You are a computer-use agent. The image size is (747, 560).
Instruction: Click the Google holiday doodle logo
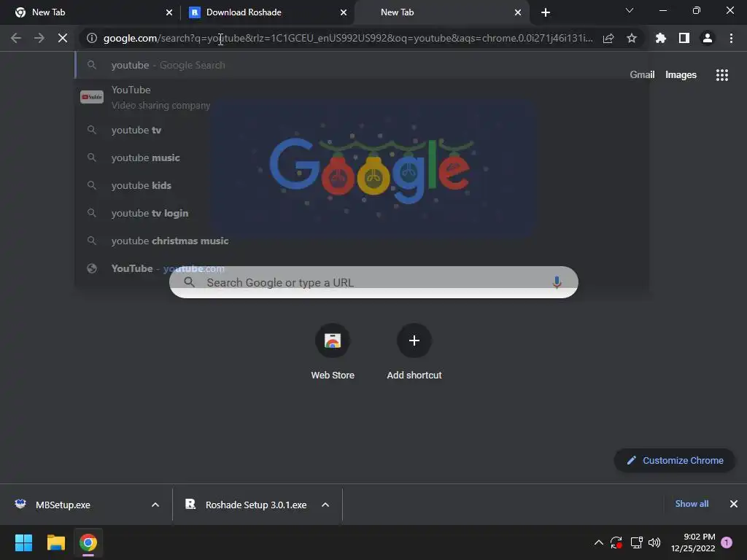(373, 168)
